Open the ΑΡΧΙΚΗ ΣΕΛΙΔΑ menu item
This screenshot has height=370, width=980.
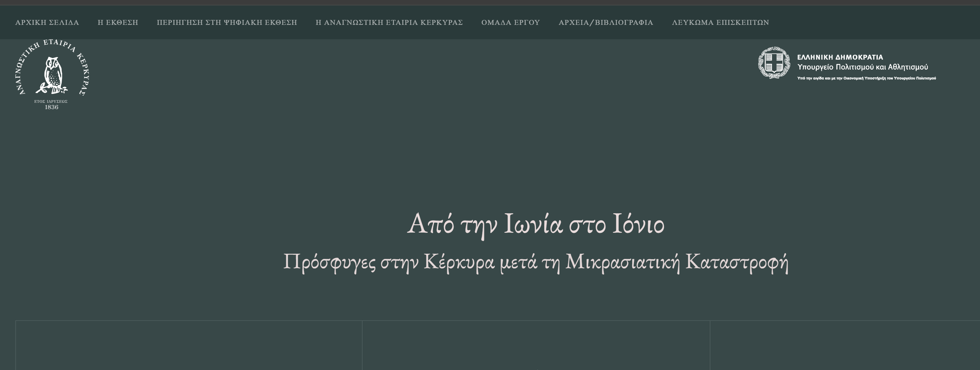coord(47,22)
